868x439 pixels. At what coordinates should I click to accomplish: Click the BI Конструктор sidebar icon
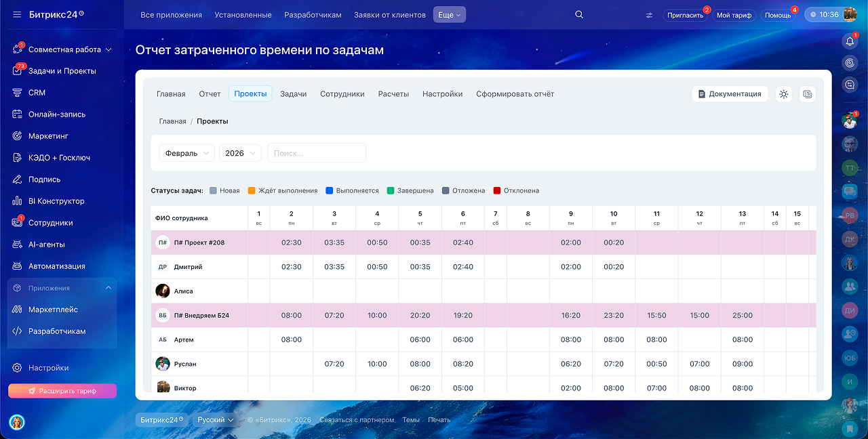pyautogui.click(x=18, y=201)
